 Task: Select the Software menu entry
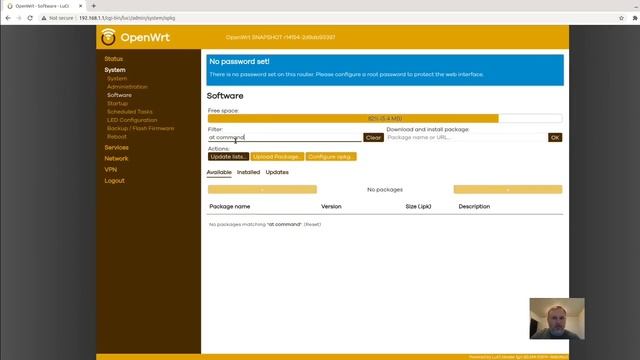point(119,95)
